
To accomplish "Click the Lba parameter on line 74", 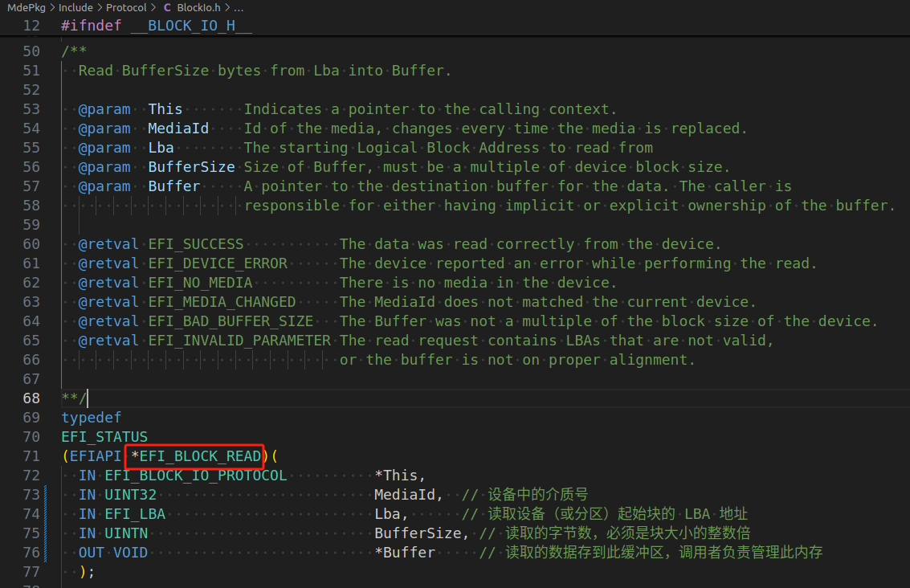I will [x=387, y=514].
